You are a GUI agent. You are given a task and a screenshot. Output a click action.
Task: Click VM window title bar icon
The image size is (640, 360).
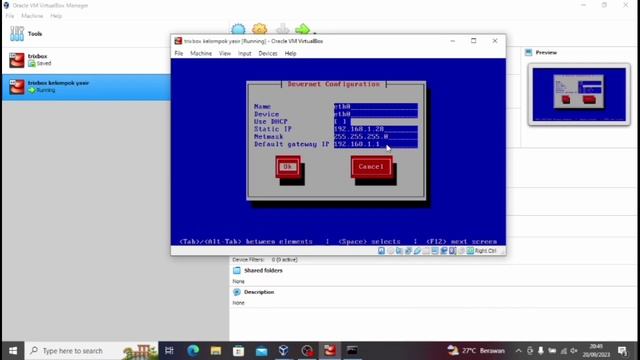(x=178, y=41)
